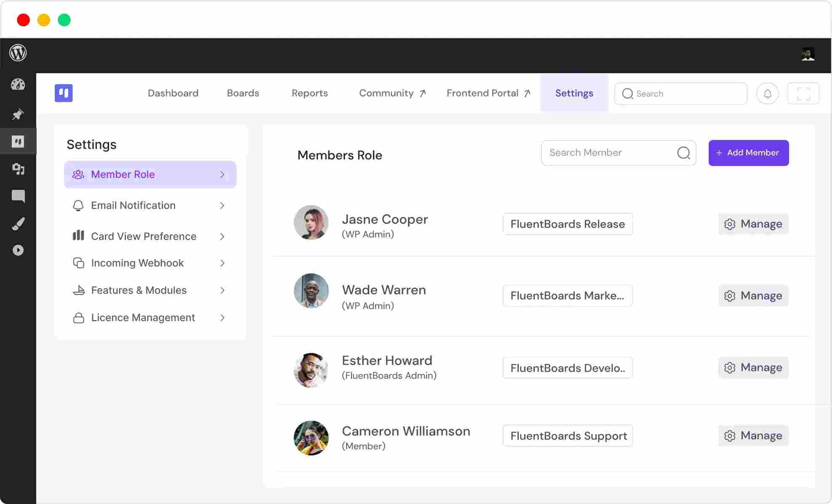The width and height of the screenshot is (832, 504).
Task: Click the FluentBoards purple logo
Action: [x=64, y=93]
